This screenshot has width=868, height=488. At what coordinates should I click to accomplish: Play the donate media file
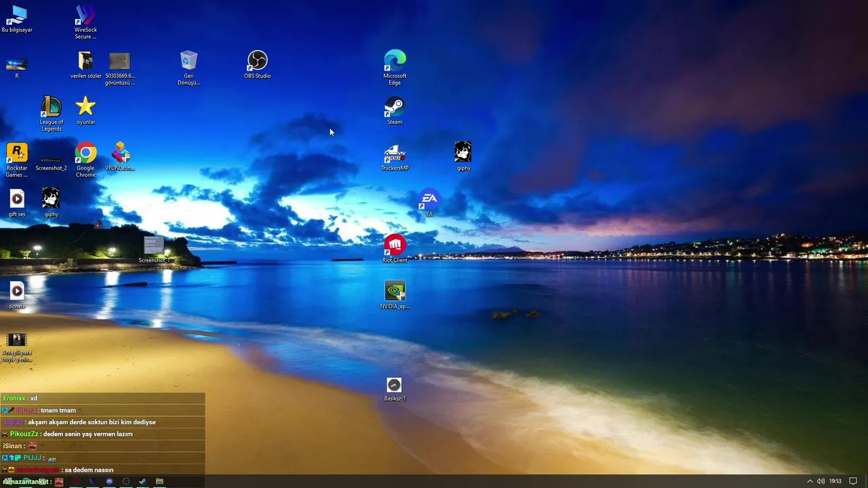pos(17,295)
